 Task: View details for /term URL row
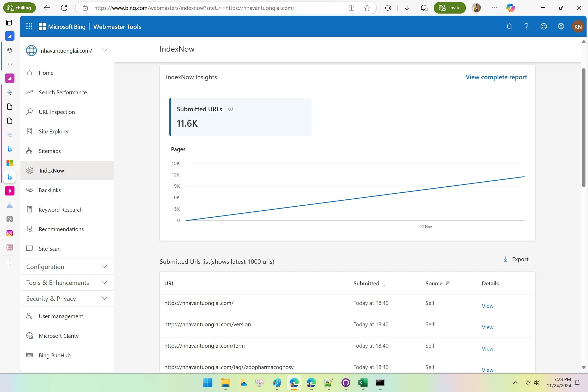(487, 348)
